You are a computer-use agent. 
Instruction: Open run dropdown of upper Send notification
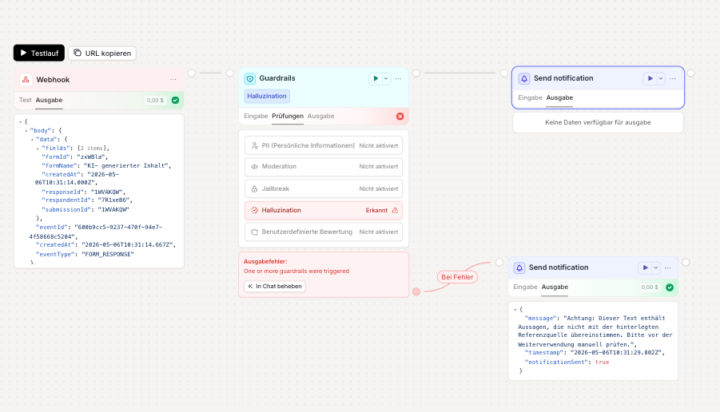[661, 79]
